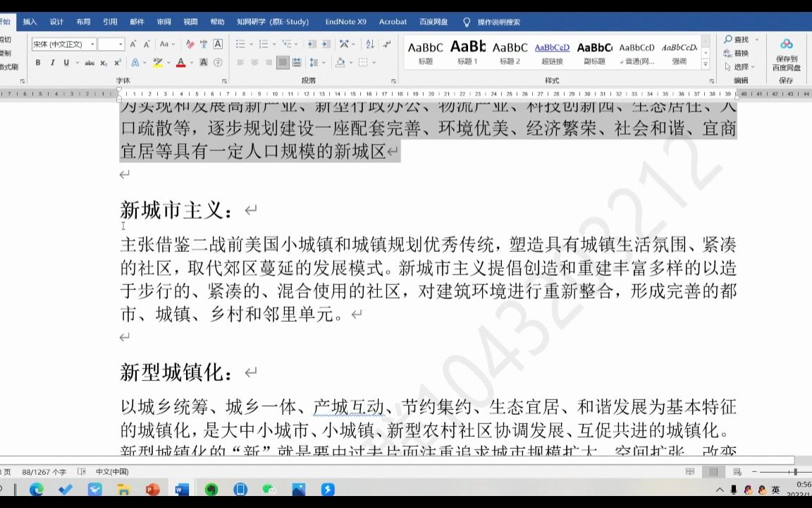
Task: Select the italic formatting icon
Action: (x=52, y=63)
